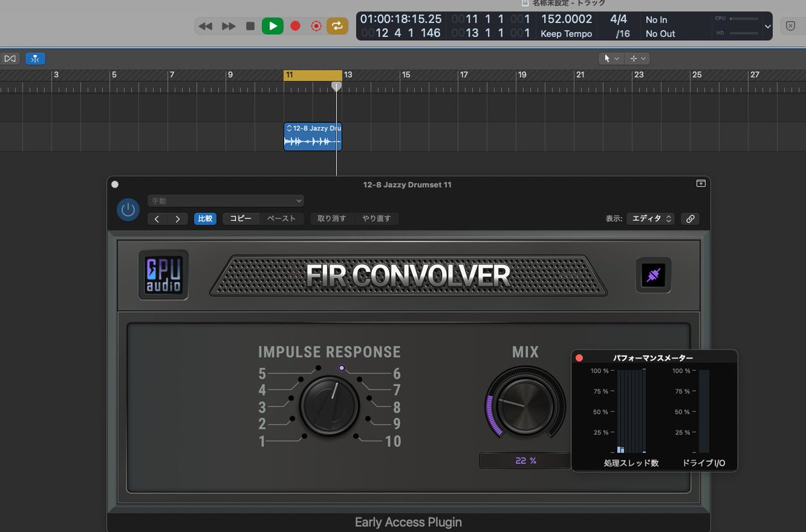Click the ペースト Paste button
This screenshot has width=806, height=532.
pyautogui.click(x=281, y=219)
